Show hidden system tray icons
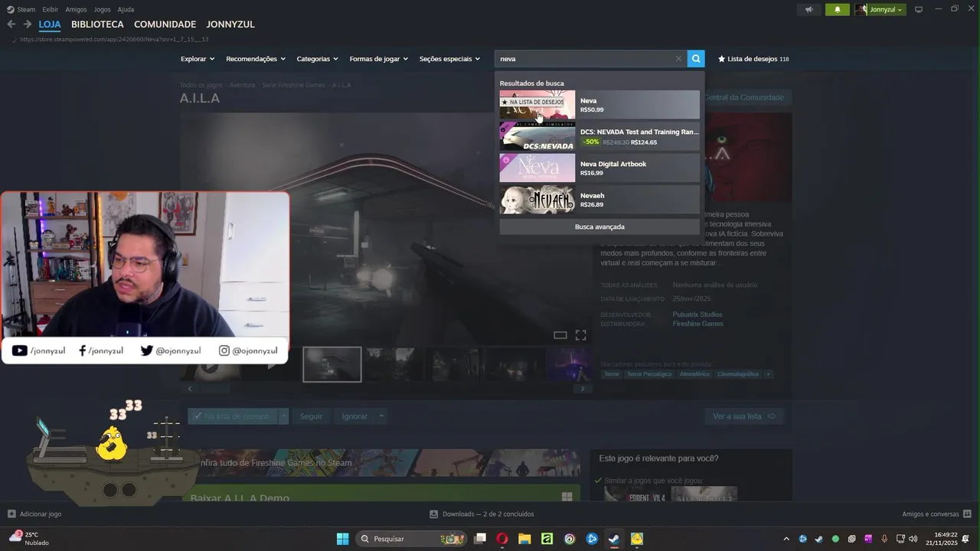This screenshot has width=980, height=551. pos(786,539)
